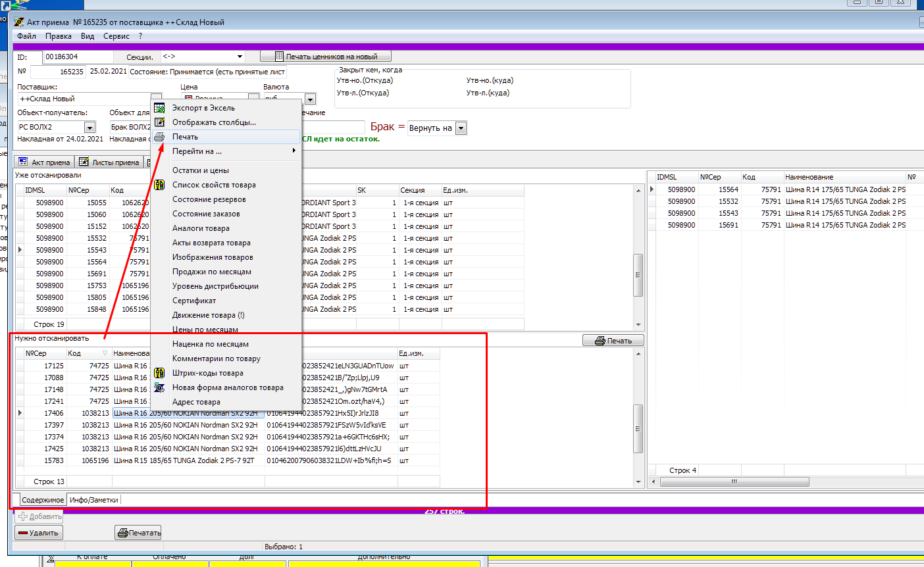Click the Печатать button at bottom
The image size is (924, 567).
[x=138, y=533]
